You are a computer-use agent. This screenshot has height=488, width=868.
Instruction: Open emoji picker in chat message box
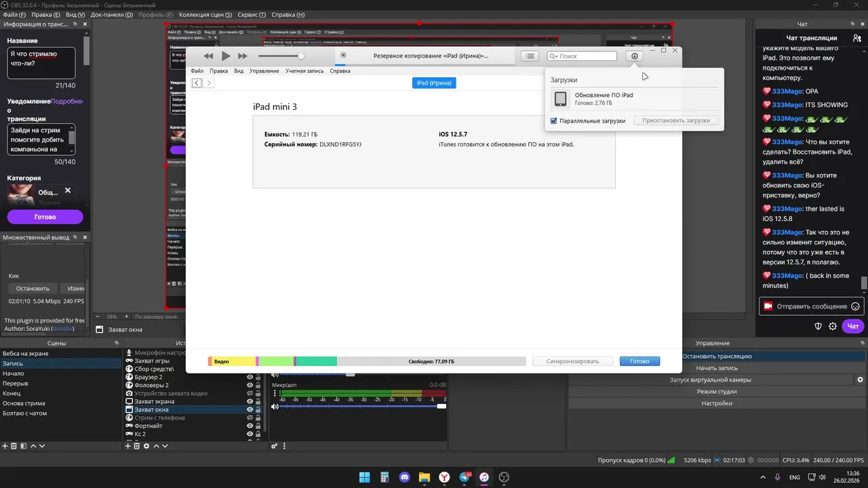[855, 306]
